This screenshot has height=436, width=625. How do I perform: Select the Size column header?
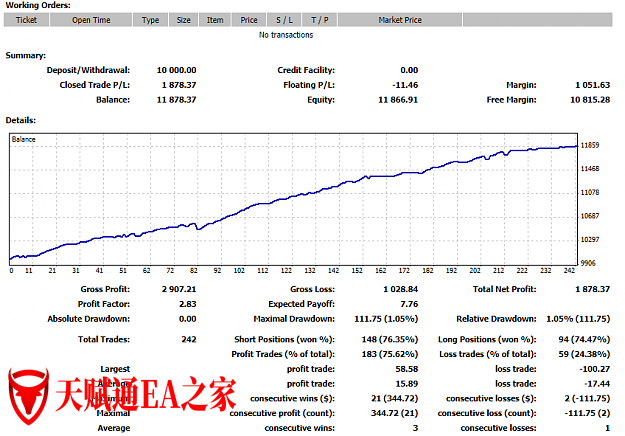[x=183, y=19]
